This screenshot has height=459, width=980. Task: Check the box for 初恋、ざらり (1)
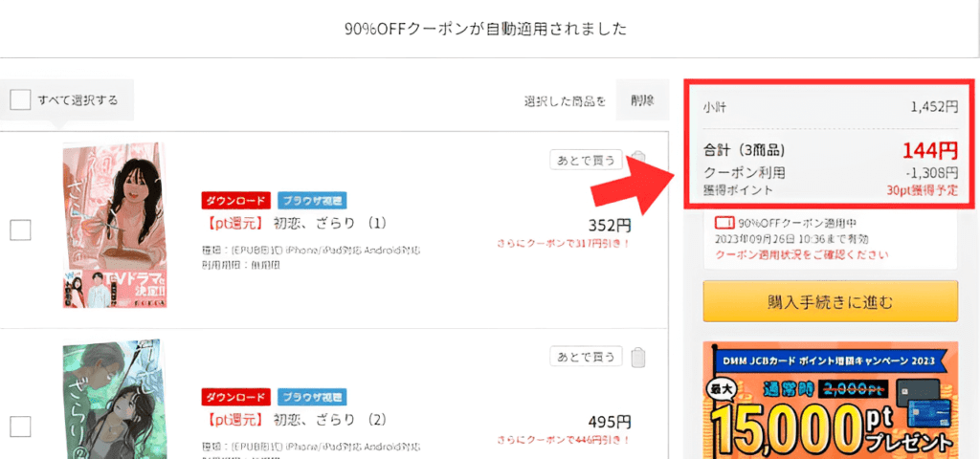pyautogui.click(x=21, y=230)
